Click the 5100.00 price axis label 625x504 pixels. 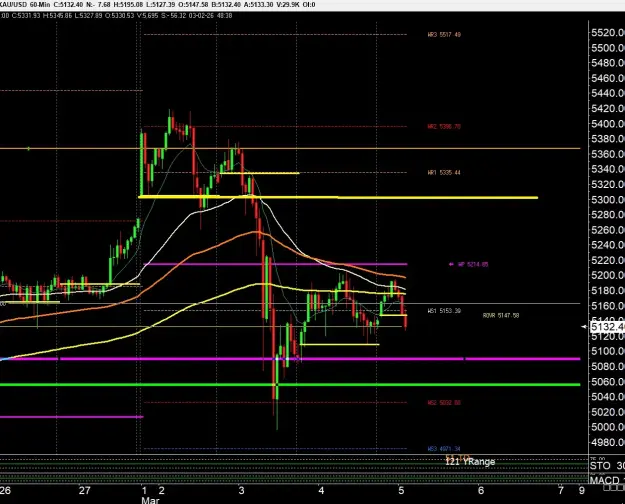(608, 351)
